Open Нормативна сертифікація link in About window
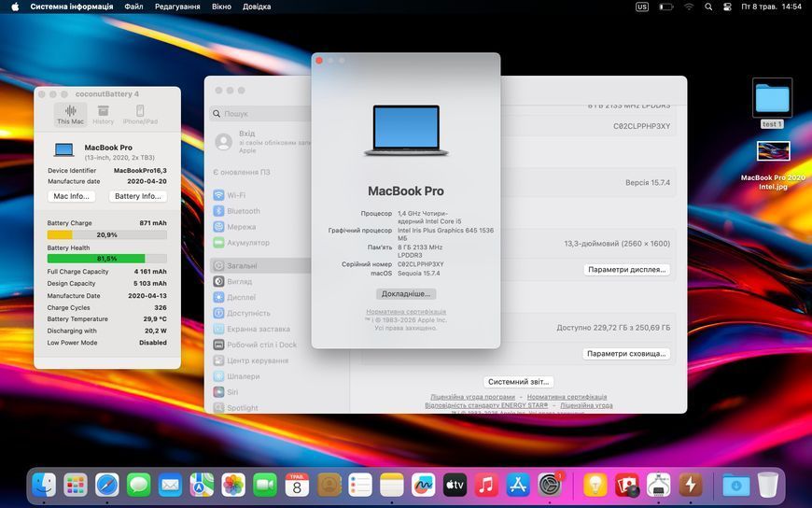 [x=406, y=312]
